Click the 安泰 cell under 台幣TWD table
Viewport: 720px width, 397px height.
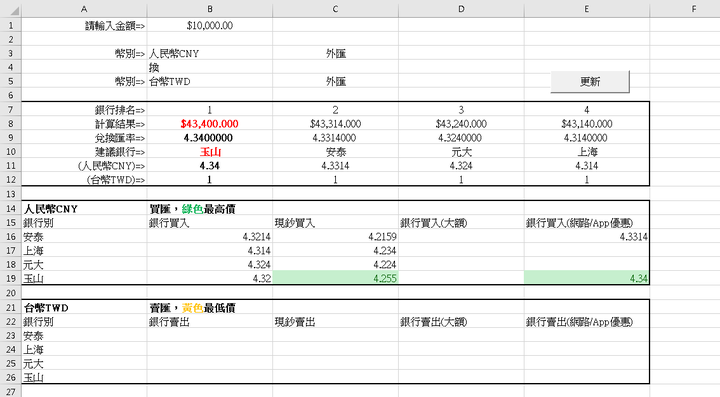(84, 336)
